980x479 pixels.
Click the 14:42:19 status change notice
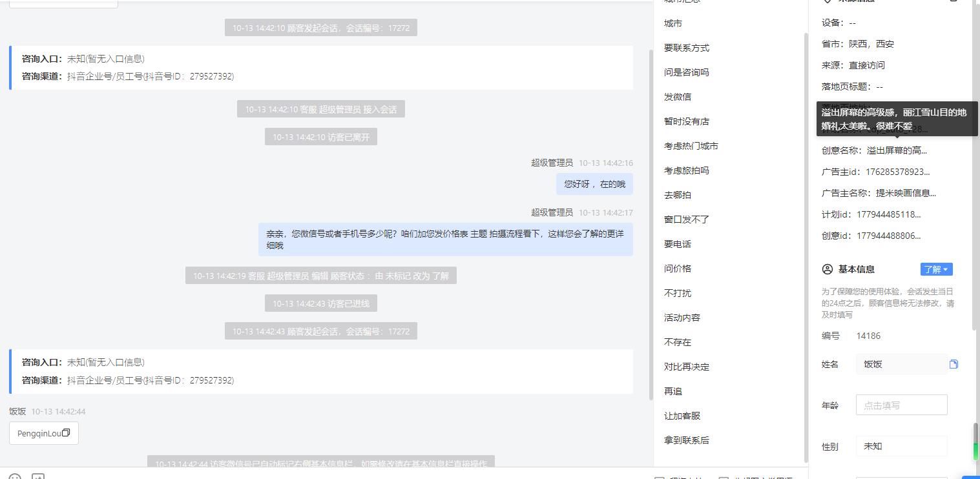click(x=321, y=276)
